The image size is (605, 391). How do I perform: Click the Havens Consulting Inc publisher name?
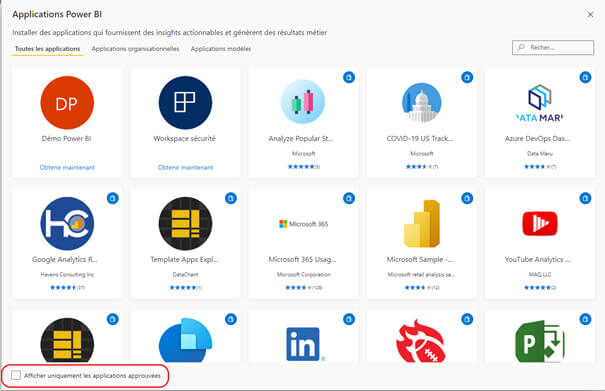tap(67, 274)
